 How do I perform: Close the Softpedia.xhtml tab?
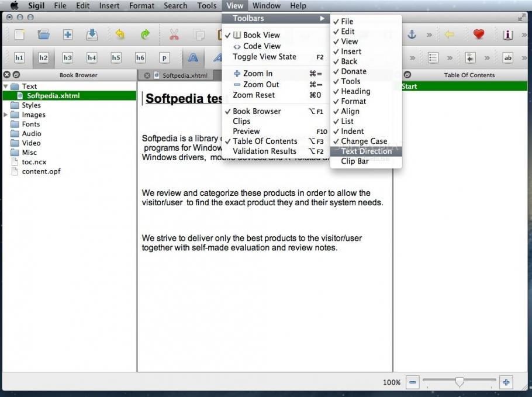[147, 75]
